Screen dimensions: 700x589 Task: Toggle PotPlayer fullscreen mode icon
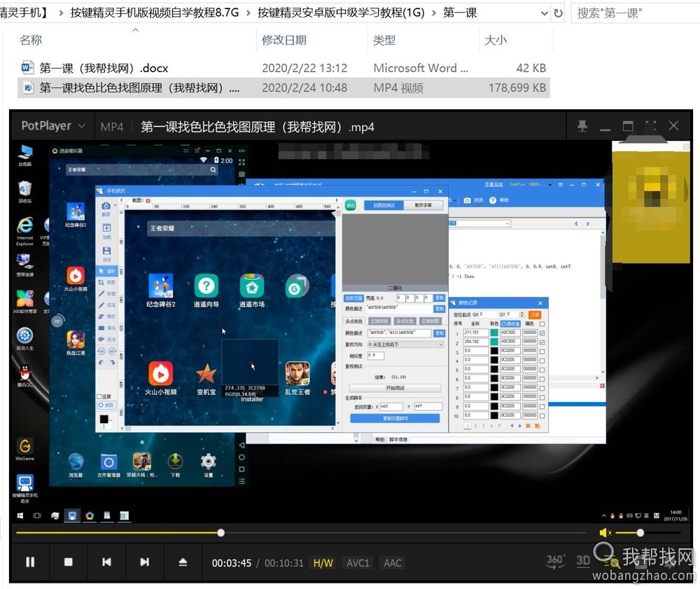pyautogui.click(x=651, y=126)
